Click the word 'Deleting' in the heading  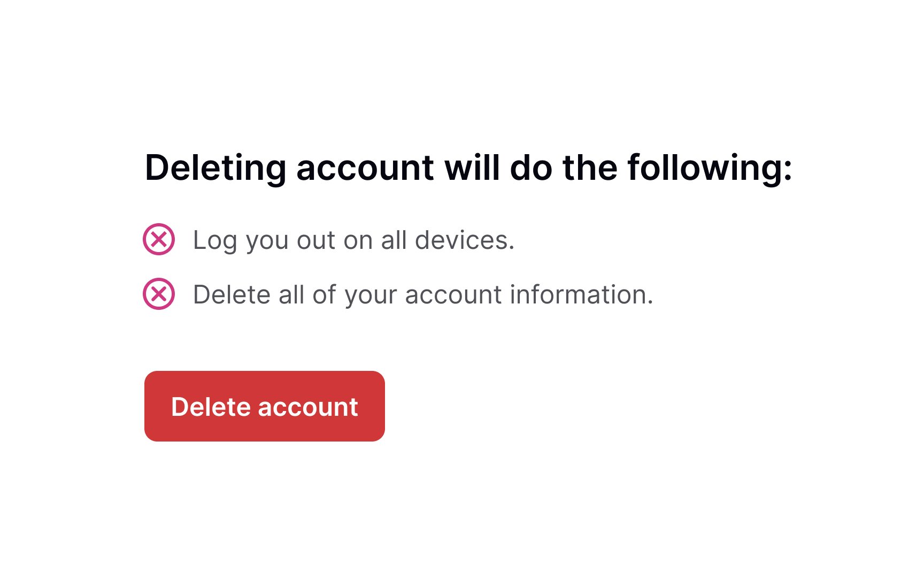(x=216, y=168)
